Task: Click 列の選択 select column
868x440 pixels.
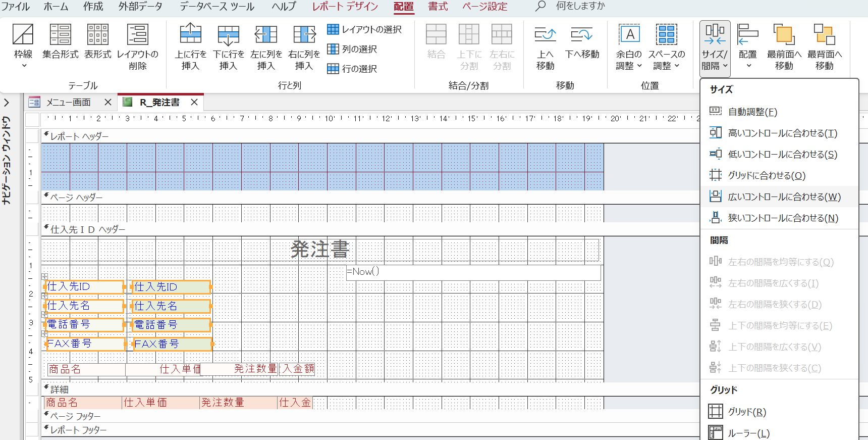Action: coord(352,49)
